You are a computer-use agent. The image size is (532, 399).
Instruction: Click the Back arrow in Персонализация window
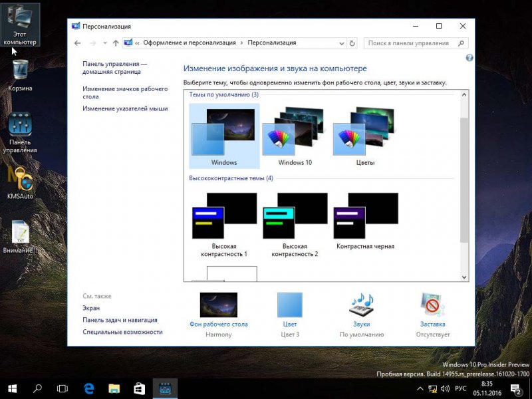(77, 43)
